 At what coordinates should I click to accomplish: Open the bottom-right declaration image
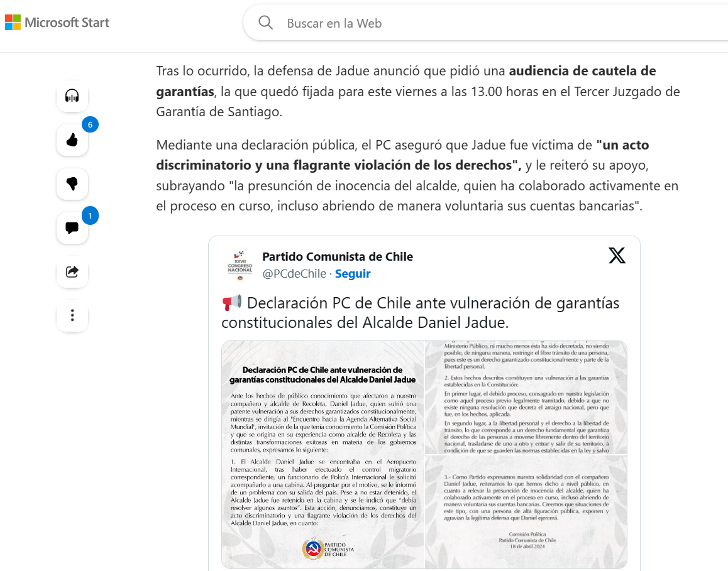[526, 512]
